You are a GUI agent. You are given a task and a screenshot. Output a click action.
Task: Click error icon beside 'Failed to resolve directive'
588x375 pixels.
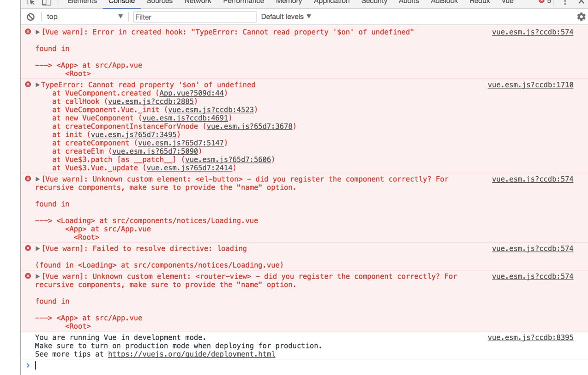[28, 249]
